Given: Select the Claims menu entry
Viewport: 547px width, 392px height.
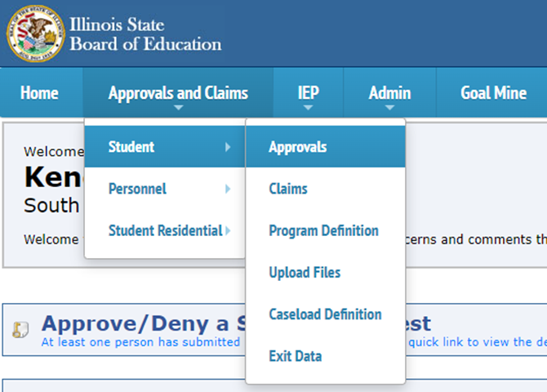Looking at the screenshot, I should point(288,189).
